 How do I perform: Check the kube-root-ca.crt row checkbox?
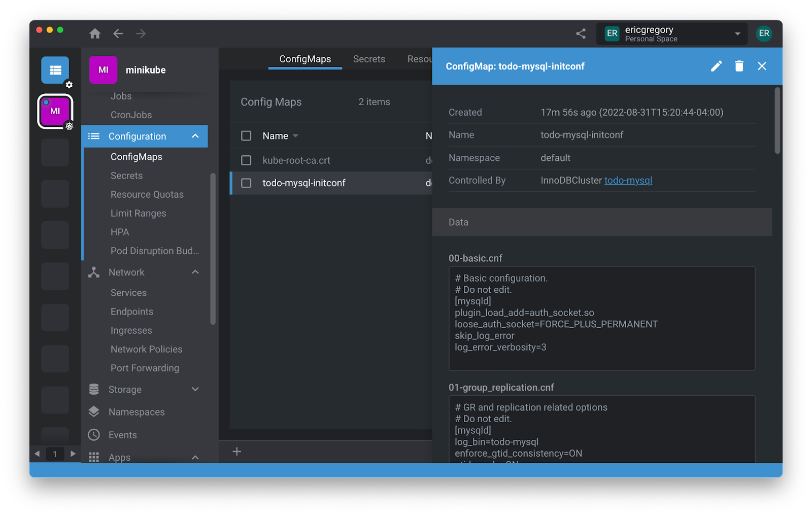246,160
